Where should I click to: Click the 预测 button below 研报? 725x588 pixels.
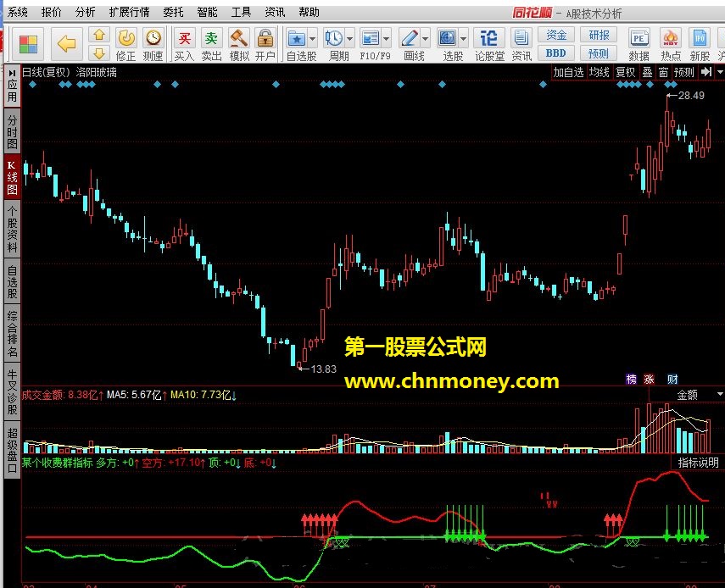pyautogui.click(x=599, y=53)
